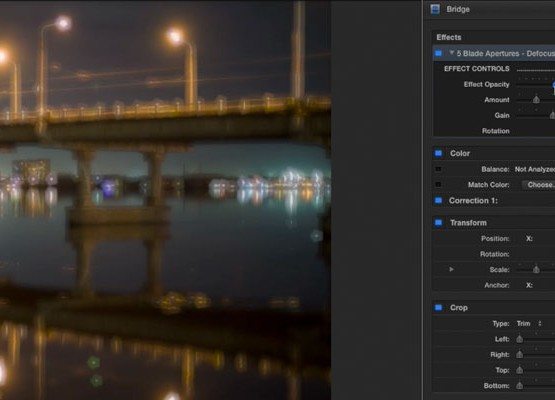Click the Position X field label
555x400 pixels.
[529, 239]
